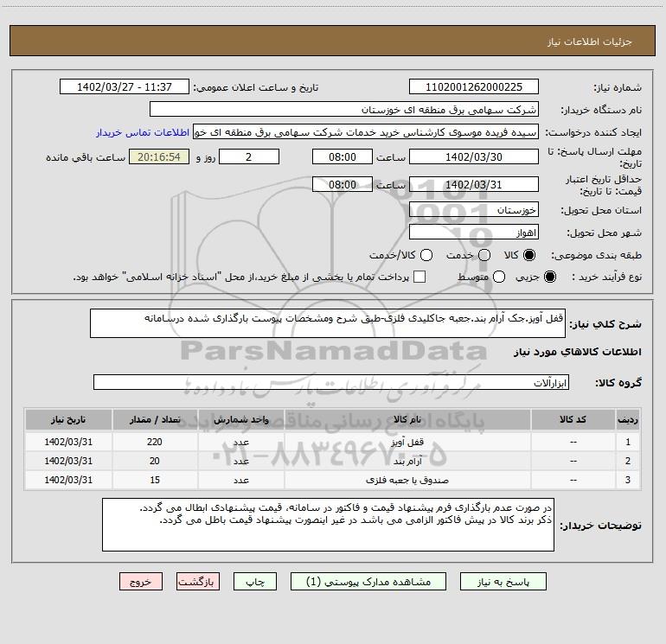Click the خروج exit button
The height and width of the screenshot is (644, 666).
point(141,582)
